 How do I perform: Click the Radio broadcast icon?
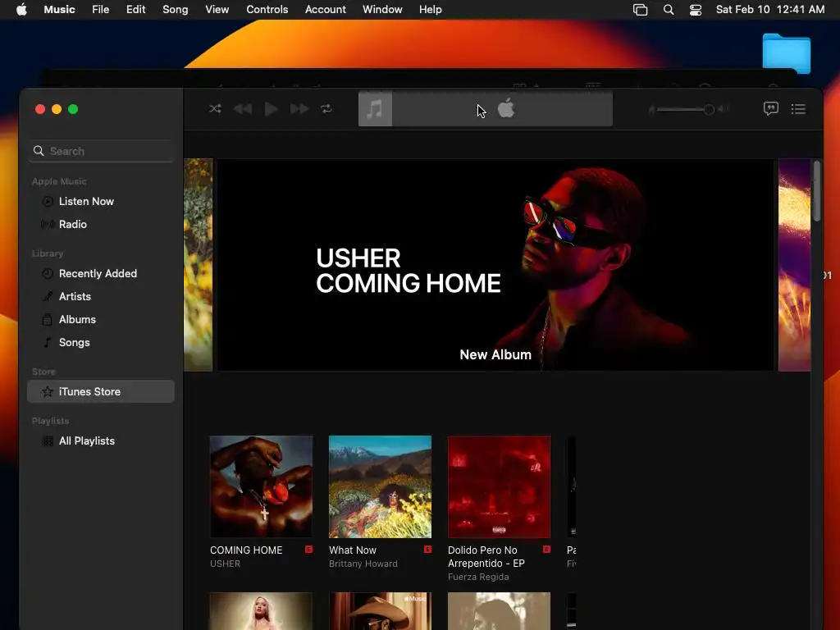coord(48,225)
